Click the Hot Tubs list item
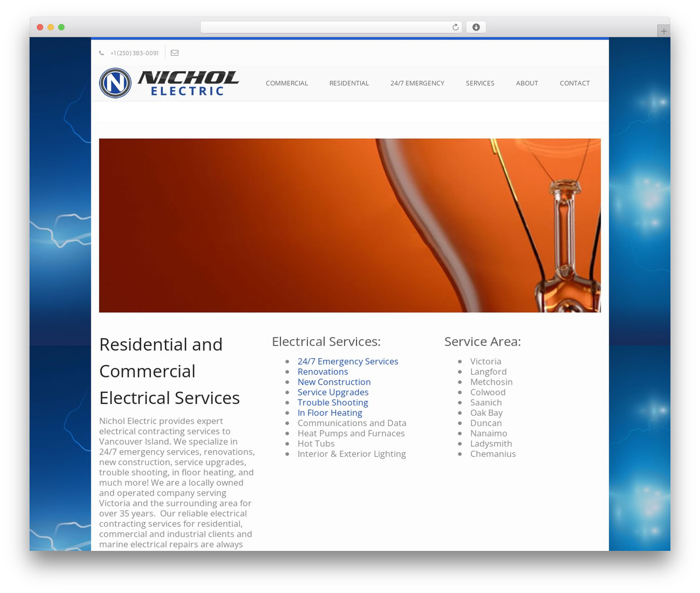700x593 pixels. point(316,444)
